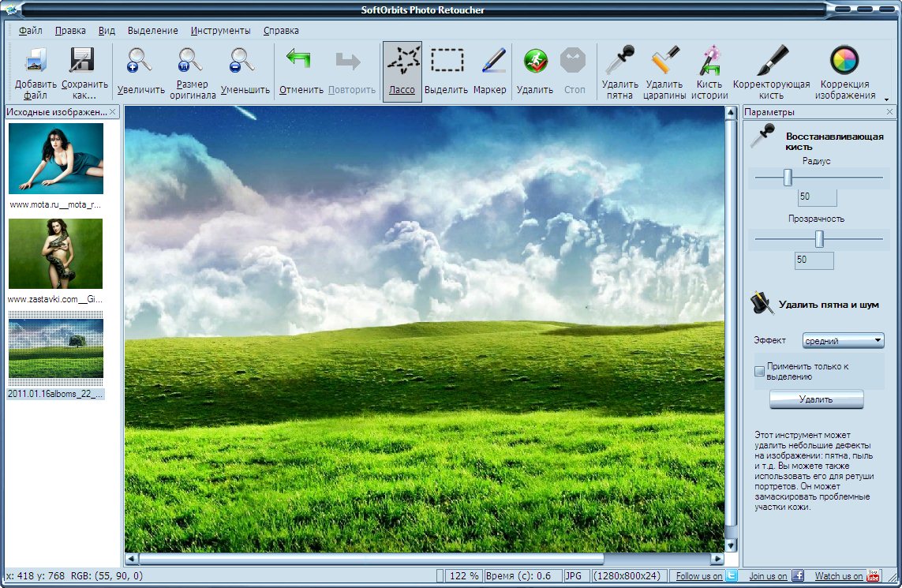Click the Прозрачность value input field
Image resolution: width=902 pixels, height=588 pixels.
(814, 260)
